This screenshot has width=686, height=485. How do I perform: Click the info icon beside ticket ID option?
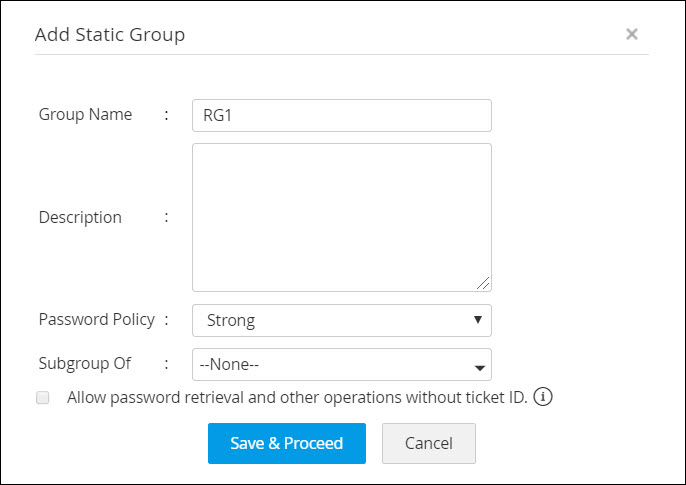tap(543, 397)
